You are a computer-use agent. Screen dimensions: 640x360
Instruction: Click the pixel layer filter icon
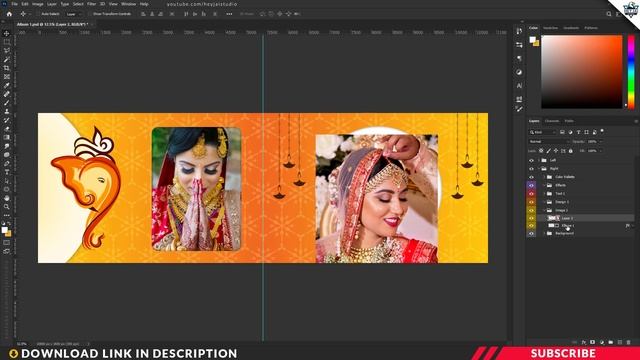pos(562,132)
